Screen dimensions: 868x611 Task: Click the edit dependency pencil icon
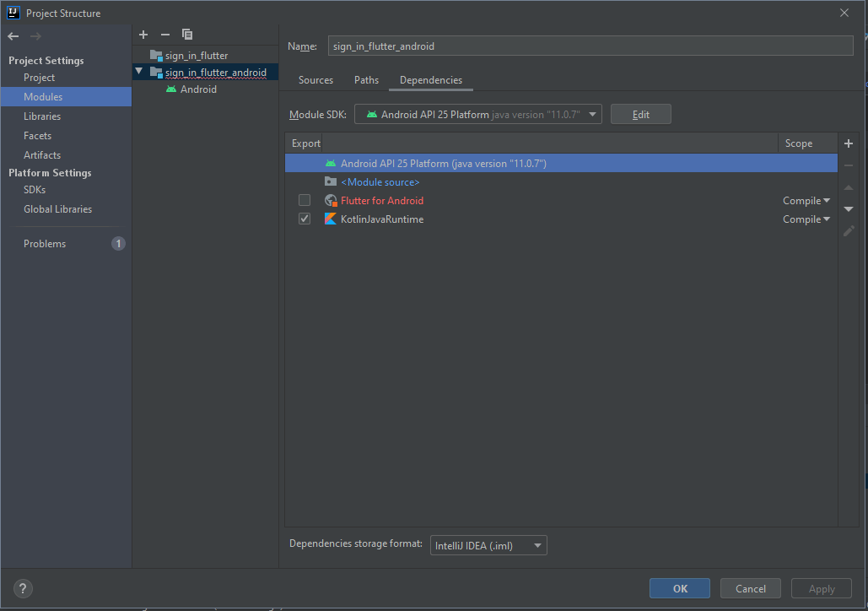point(848,231)
